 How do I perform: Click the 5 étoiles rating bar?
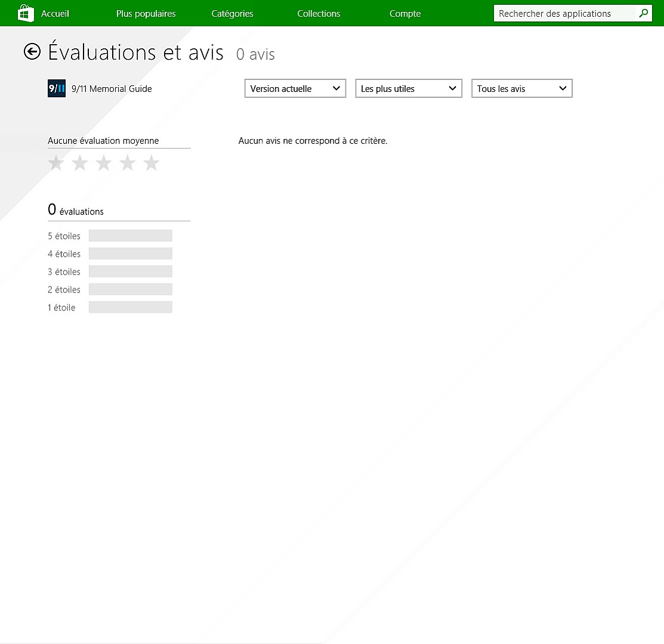tap(130, 236)
